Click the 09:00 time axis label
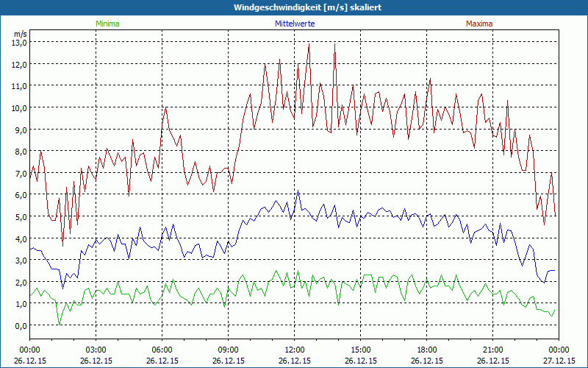Image resolution: width=588 pixels, height=368 pixels. [x=229, y=350]
